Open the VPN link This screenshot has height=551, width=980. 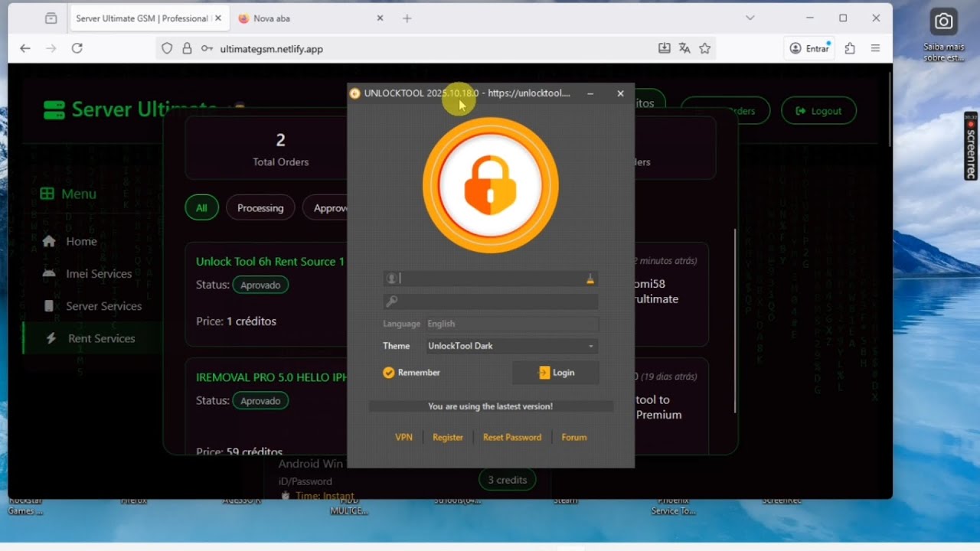[403, 437]
